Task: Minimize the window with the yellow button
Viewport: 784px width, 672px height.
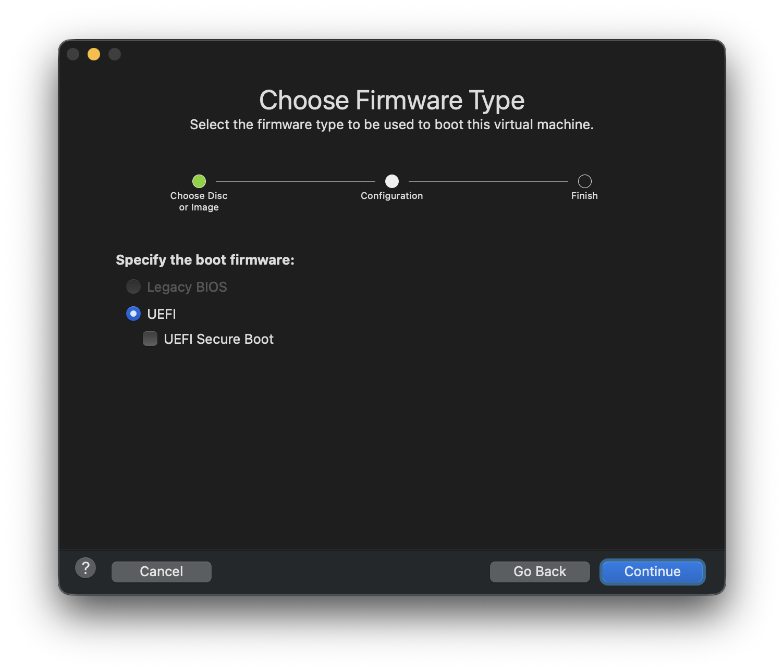Action: 94,54
